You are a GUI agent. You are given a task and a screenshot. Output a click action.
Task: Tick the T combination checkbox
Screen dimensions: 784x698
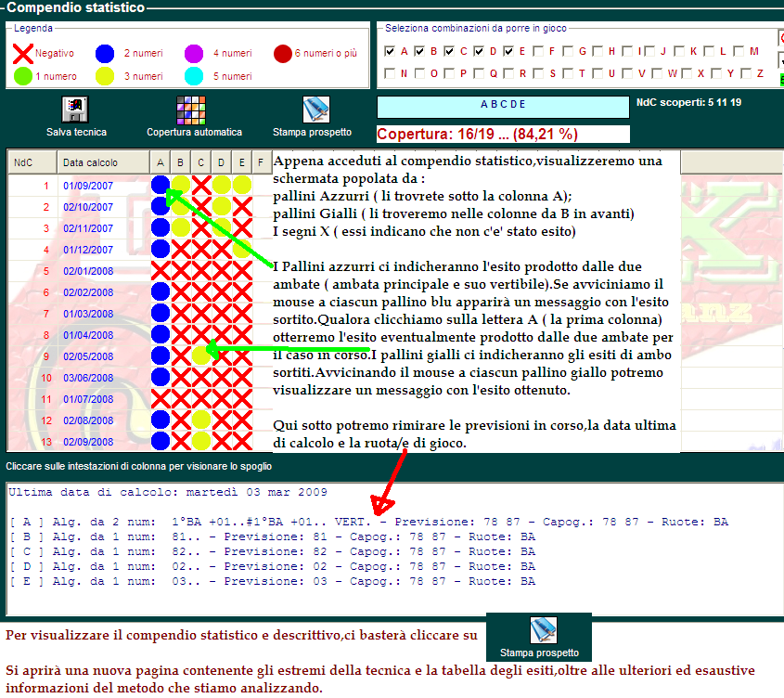pyautogui.click(x=568, y=73)
